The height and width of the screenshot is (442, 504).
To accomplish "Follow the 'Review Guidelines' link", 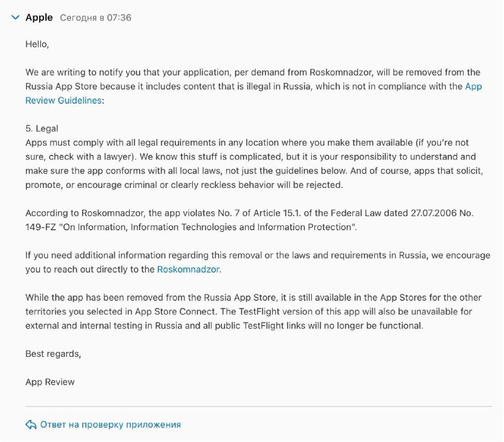I will point(64,100).
